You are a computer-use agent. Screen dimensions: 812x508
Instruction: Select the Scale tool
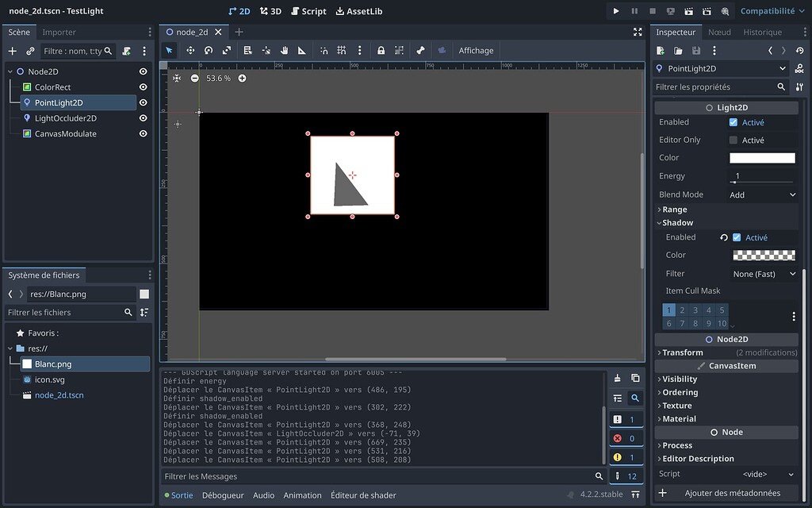tap(228, 50)
